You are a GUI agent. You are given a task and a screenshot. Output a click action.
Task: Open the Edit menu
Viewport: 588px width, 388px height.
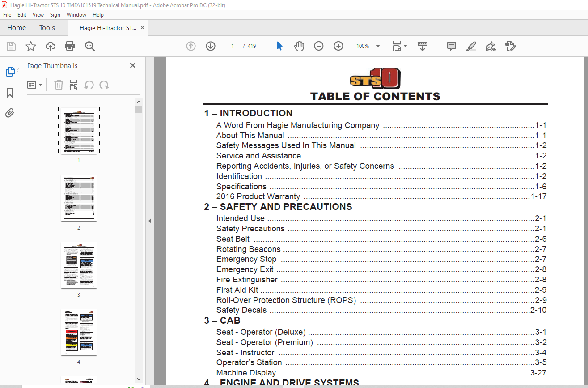point(22,15)
